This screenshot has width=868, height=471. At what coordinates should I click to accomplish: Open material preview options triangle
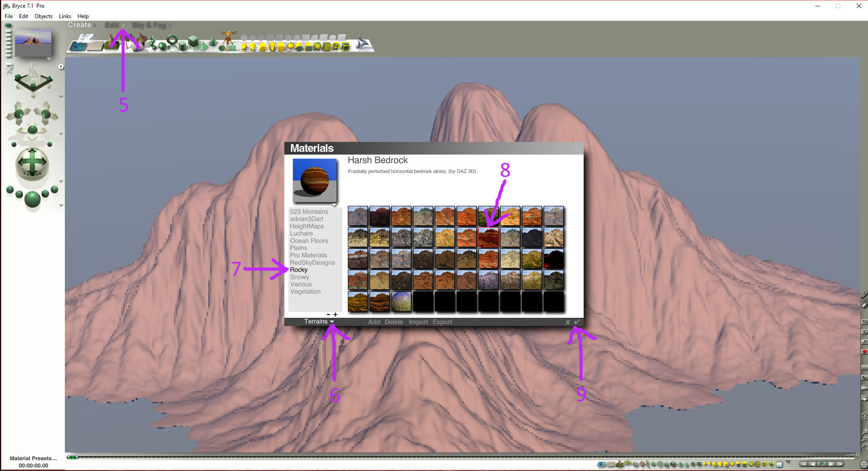click(x=334, y=205)
